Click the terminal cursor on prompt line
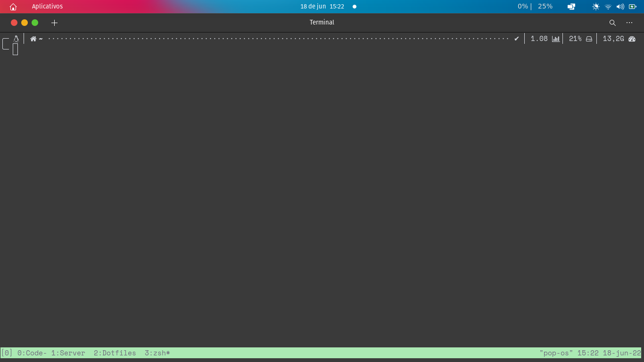644x362 pixels. click(x=16, y=49)
